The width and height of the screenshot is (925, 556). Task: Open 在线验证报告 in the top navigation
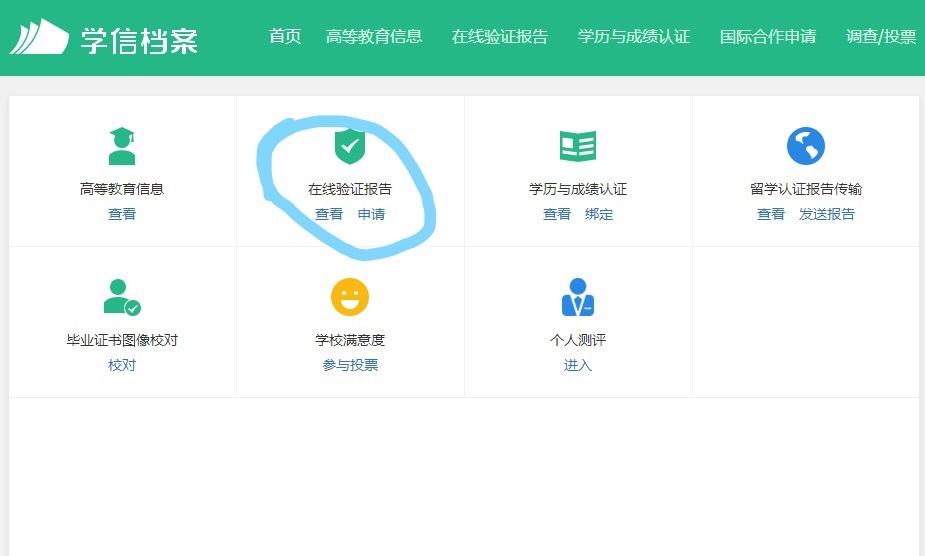click(x=500, y=37)
